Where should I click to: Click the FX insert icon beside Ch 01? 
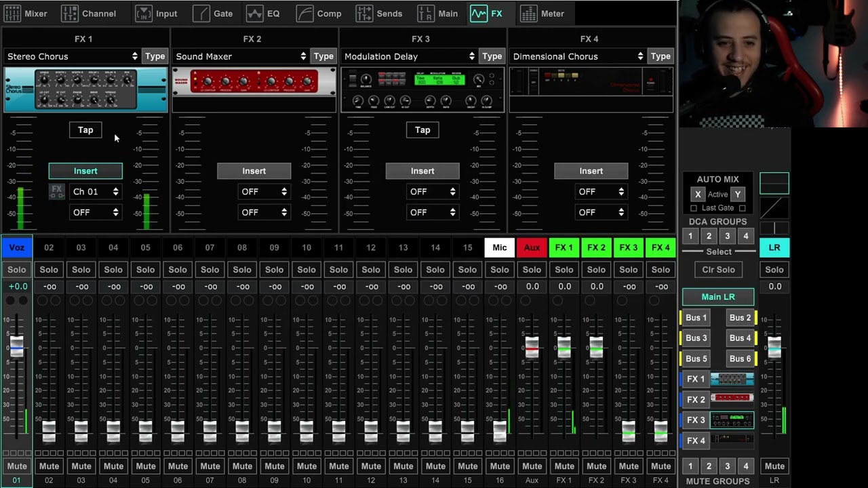tap(57, 192)
